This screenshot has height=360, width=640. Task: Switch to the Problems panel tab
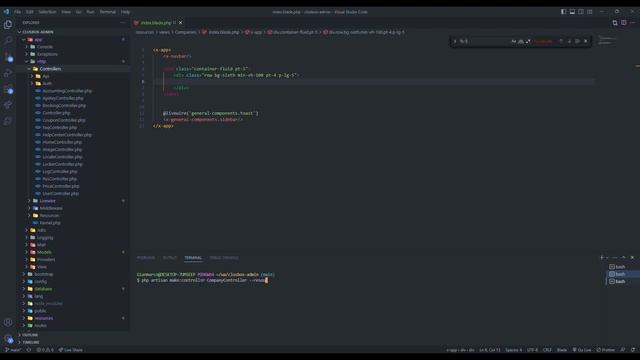point(146,258)
